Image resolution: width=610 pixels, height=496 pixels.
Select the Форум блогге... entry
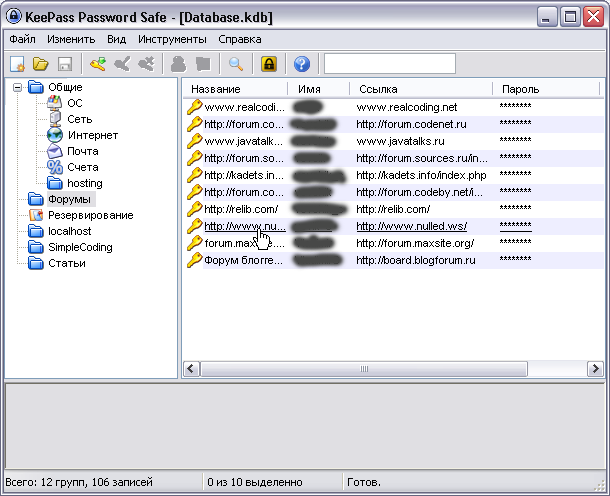tap(243, 260)
